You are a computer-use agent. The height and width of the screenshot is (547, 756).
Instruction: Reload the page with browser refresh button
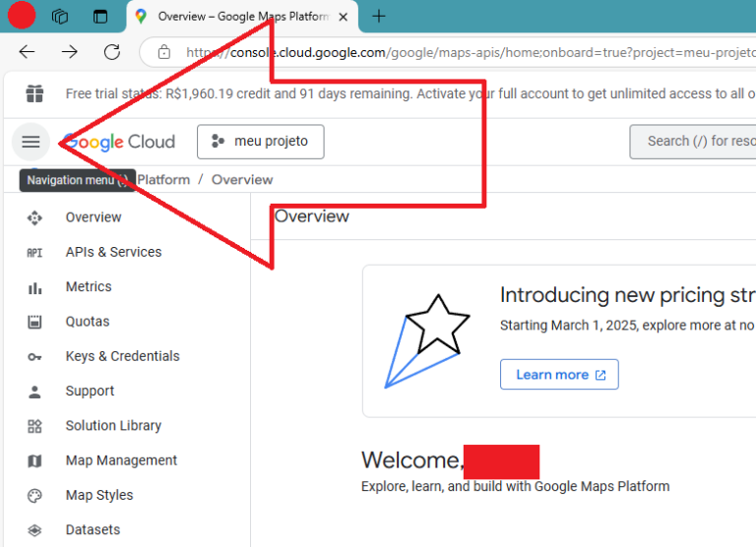(112, 52)
